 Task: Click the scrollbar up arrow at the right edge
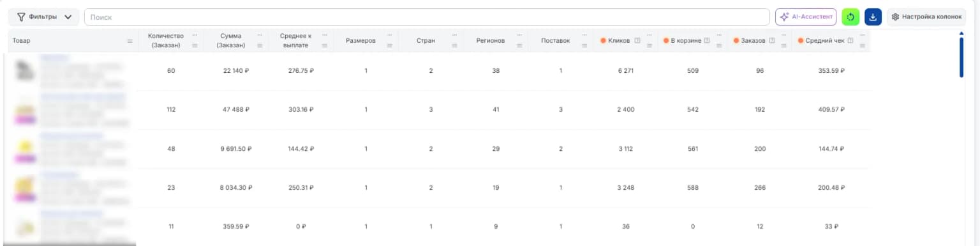pyautogui.click(x=961, y=33)
